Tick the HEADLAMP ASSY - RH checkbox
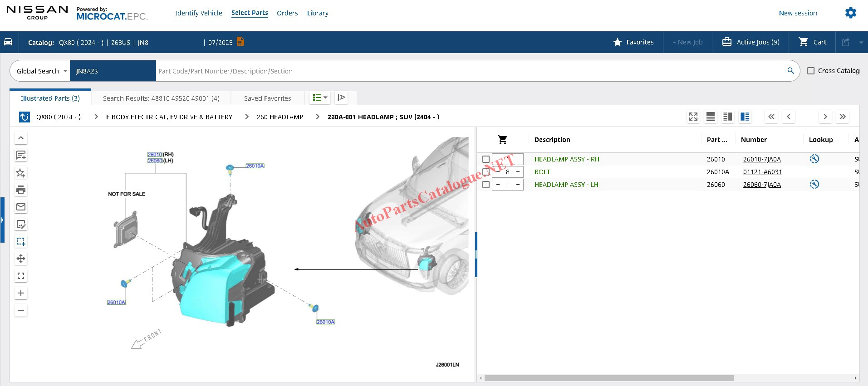Viewport: 868px width, 386px height. click(486, 159)
